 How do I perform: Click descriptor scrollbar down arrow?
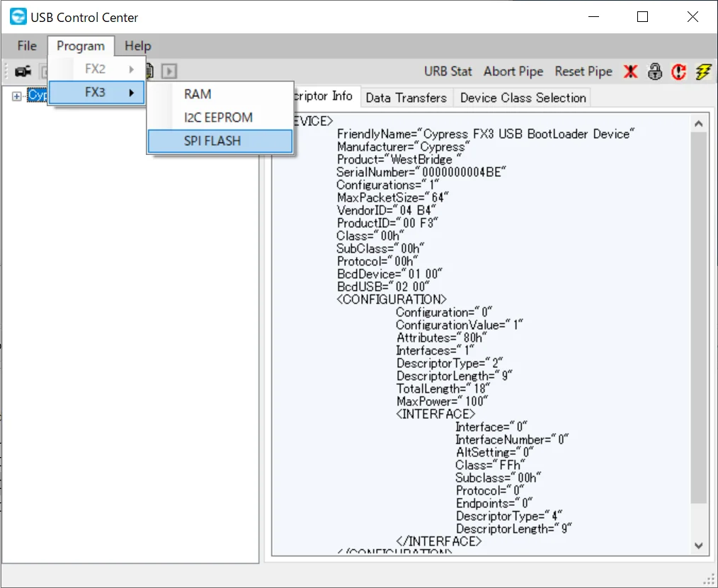[699, 546]
